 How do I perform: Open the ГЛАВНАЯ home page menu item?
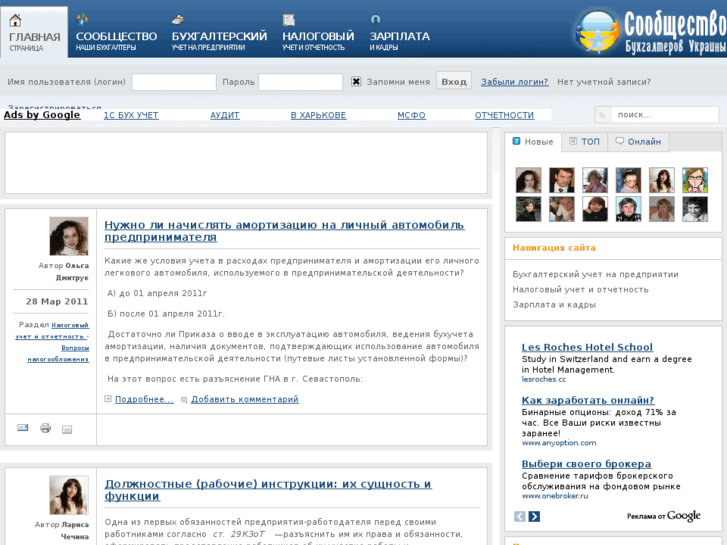tap(34, 32)
